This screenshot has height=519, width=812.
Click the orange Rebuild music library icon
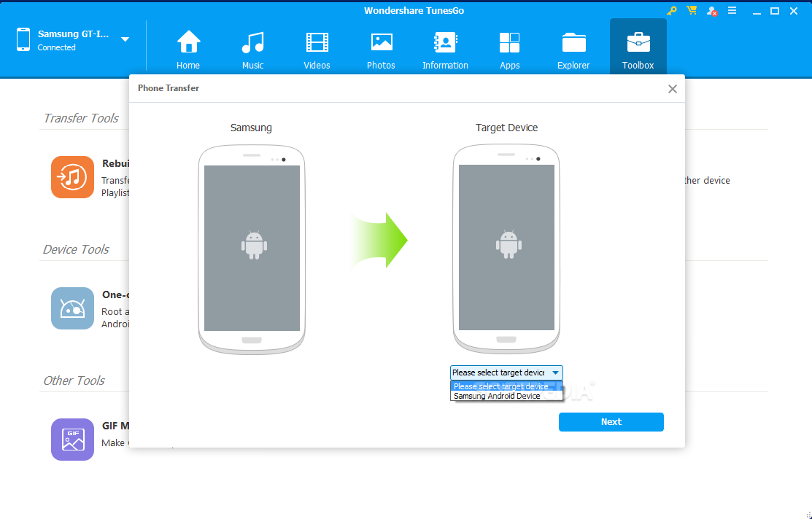(72, 177)
